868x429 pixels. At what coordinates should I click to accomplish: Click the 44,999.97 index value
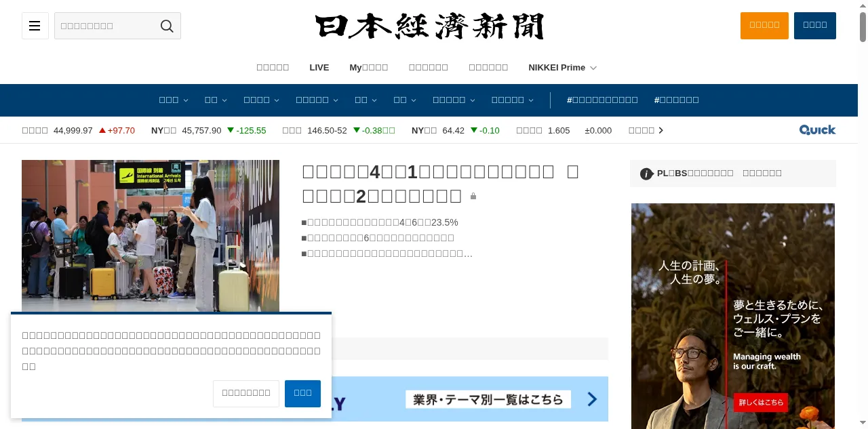(73, 131)
